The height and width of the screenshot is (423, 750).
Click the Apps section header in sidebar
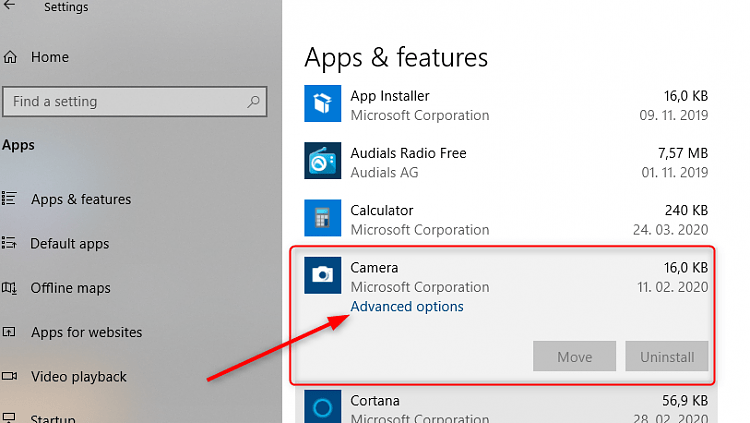[x=18, y=145]
